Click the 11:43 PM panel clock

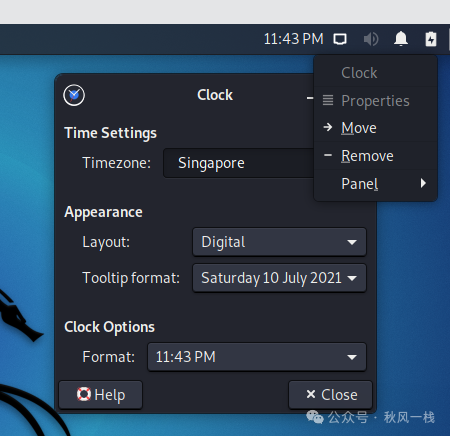(x=294, y=39)
